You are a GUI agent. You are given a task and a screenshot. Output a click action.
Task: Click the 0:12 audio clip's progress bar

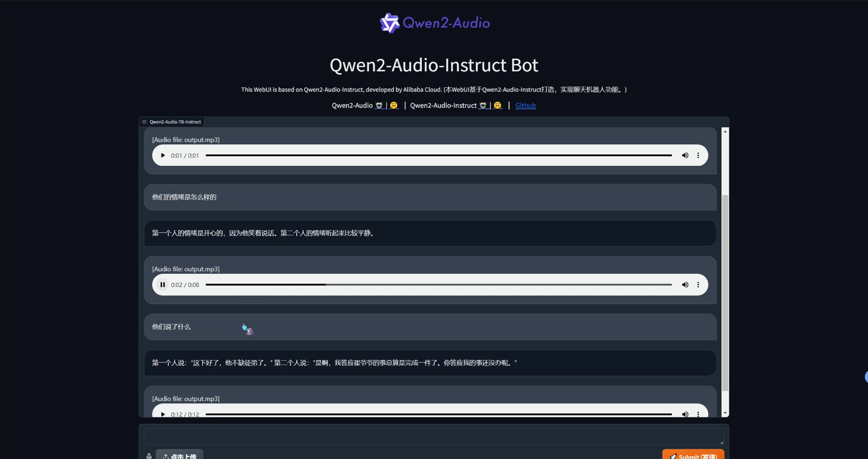tap(439, 414)
